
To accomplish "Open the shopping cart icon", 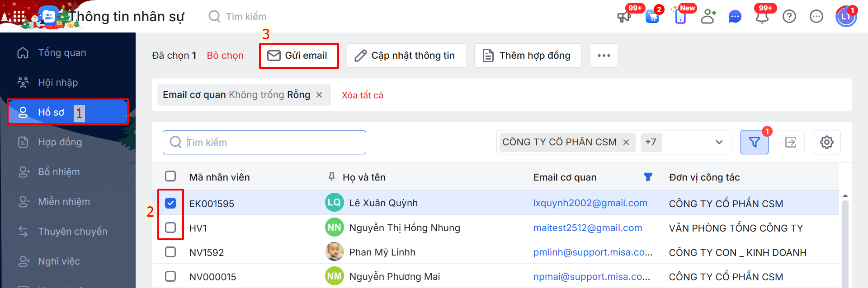I will point(652,17).
